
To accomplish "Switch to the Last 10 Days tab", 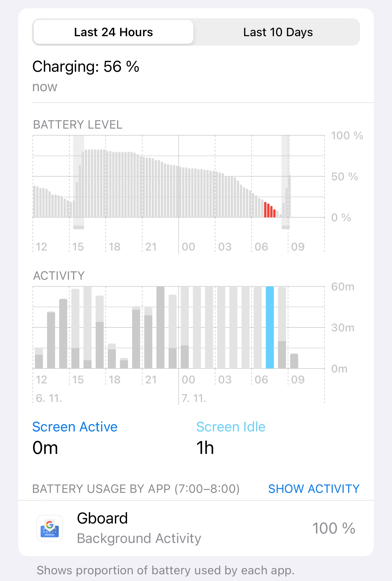I will pos(278,32).
